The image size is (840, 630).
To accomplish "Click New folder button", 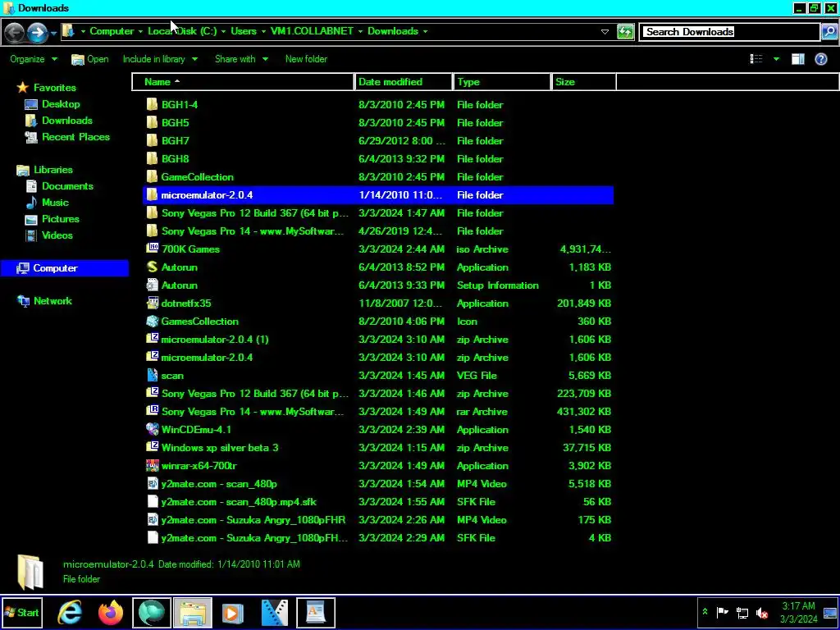I will coord(306,59).
